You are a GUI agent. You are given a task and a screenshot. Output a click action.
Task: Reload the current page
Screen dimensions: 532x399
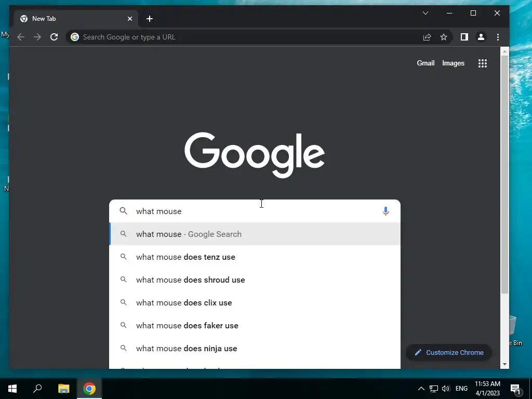[54, 37]
